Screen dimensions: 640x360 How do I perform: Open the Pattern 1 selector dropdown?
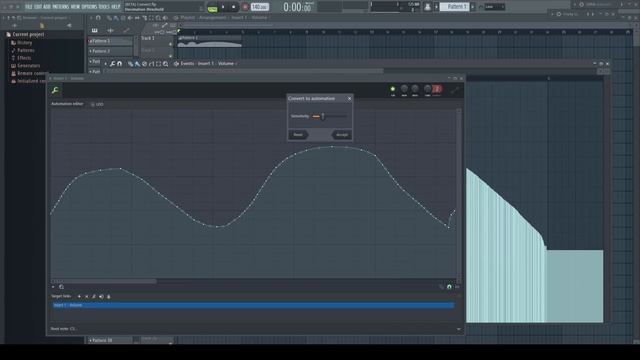[x=455, y=7]
